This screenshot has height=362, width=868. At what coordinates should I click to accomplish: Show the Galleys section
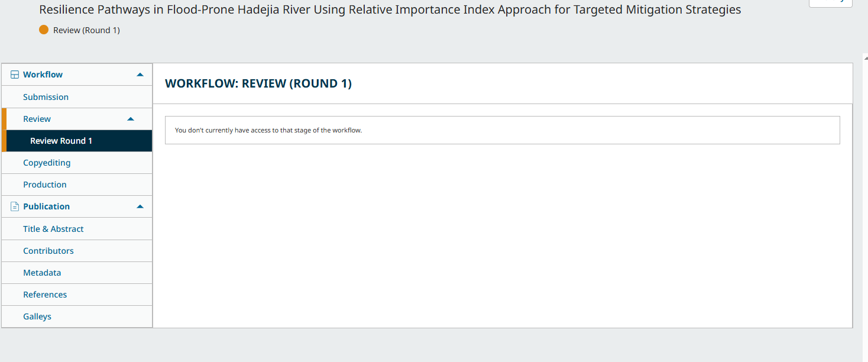37,316
